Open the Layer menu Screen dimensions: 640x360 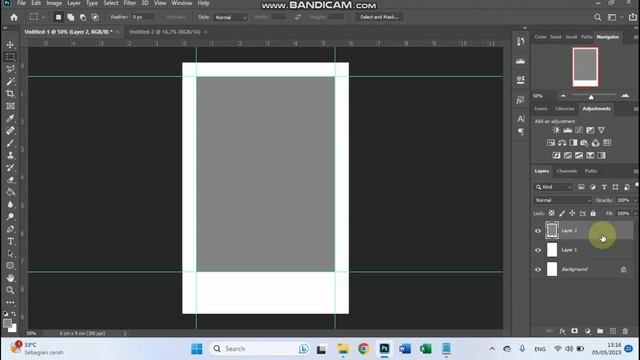tap(73, 3)
